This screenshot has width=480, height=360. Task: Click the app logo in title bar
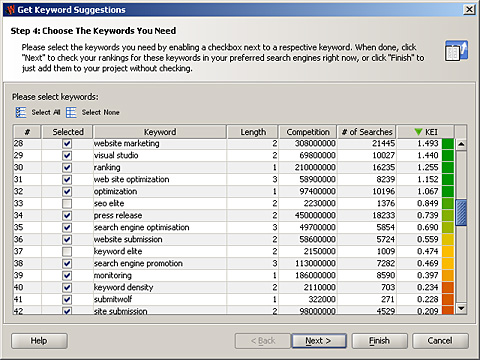point(10,10)
